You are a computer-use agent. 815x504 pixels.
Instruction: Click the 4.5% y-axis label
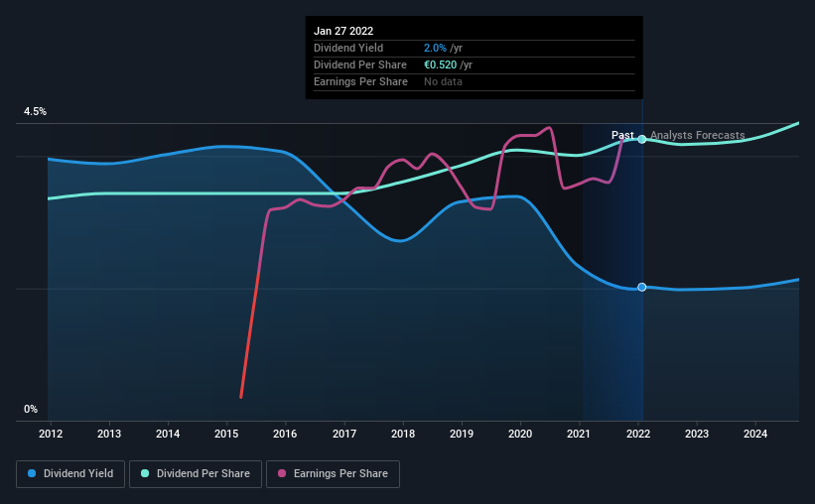pos(35,112)
